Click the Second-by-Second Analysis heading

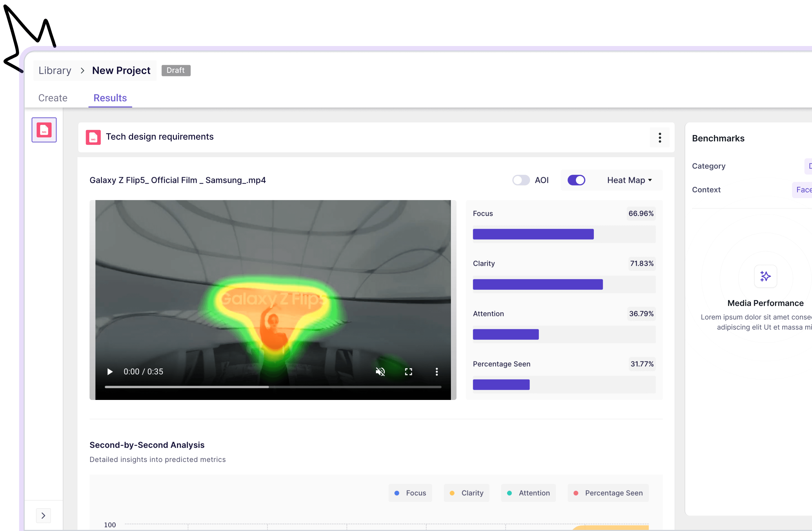coord(147,445)
